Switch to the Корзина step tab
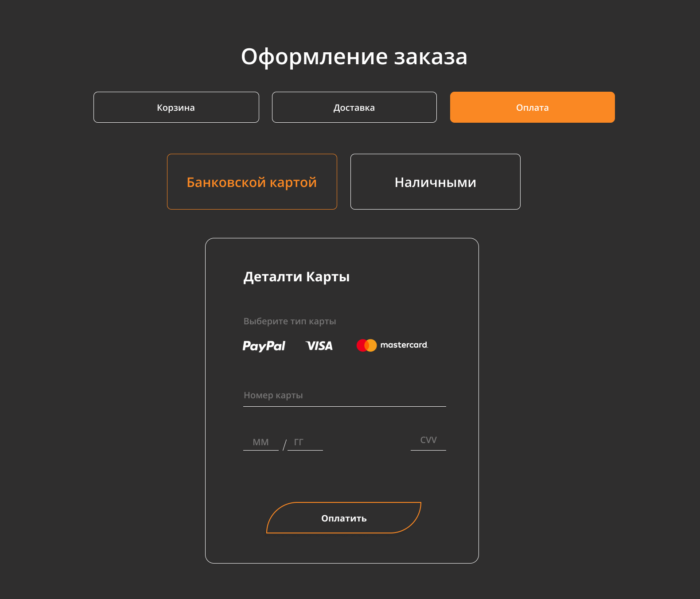The image size is (700, 599). (176, 107)
